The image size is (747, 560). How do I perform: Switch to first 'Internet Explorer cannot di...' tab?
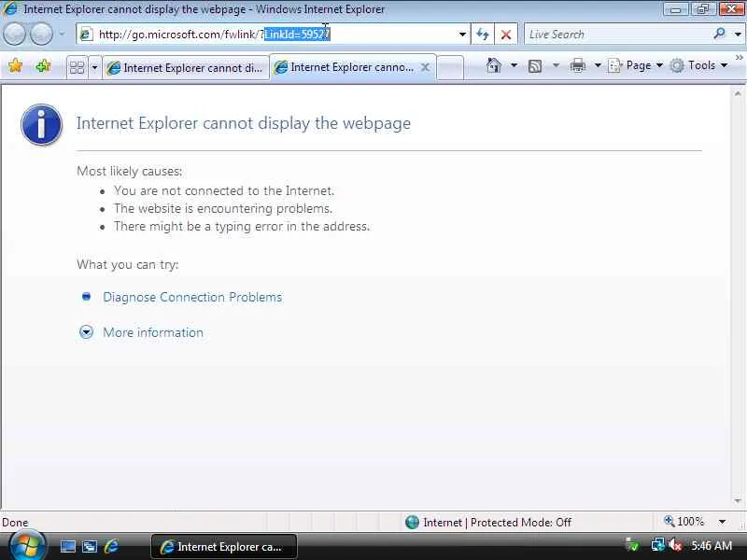(x=186, y=68)
